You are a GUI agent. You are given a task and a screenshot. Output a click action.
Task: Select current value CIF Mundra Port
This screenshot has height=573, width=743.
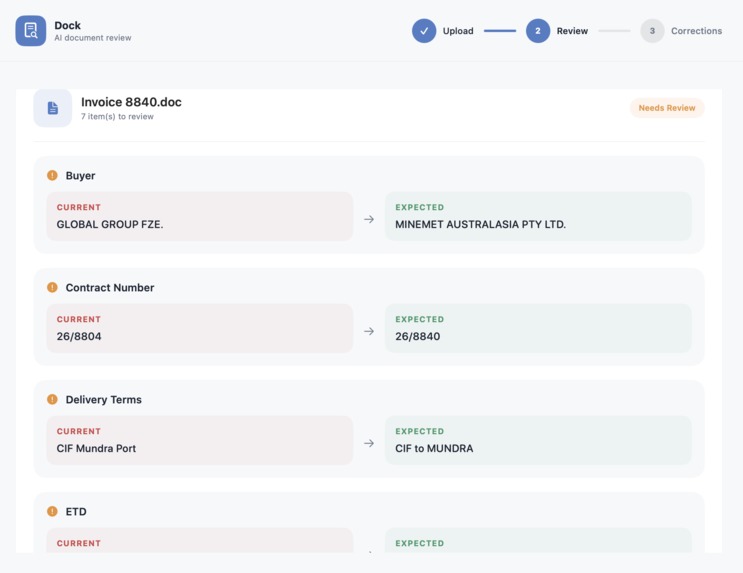(96, 448)
